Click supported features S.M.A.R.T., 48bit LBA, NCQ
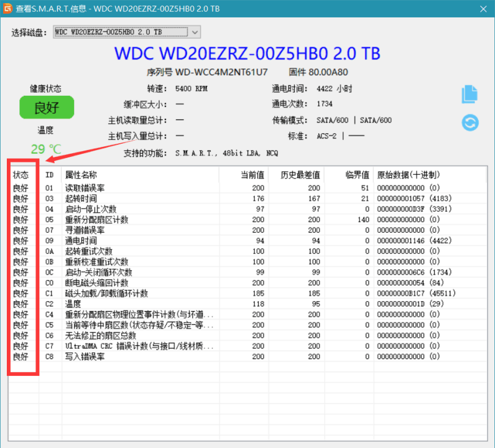This screenshot has height=448, width=495. (x=226, y=153)
